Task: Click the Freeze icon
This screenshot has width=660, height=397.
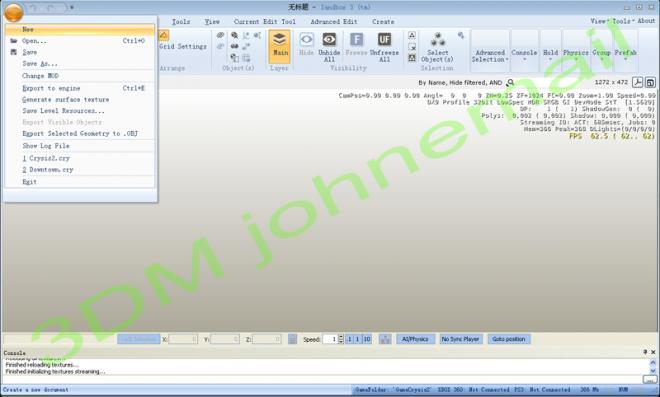Action: point(356,40)
